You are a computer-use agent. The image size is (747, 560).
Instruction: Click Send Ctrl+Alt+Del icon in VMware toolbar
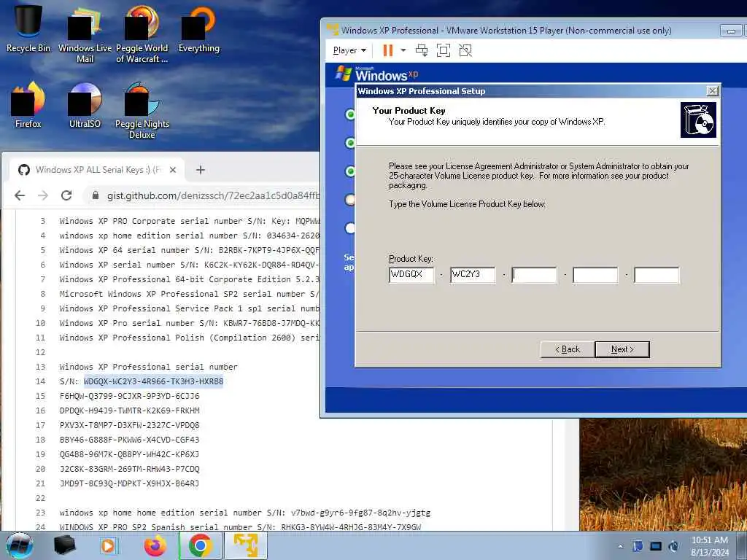tap(422, 50)
